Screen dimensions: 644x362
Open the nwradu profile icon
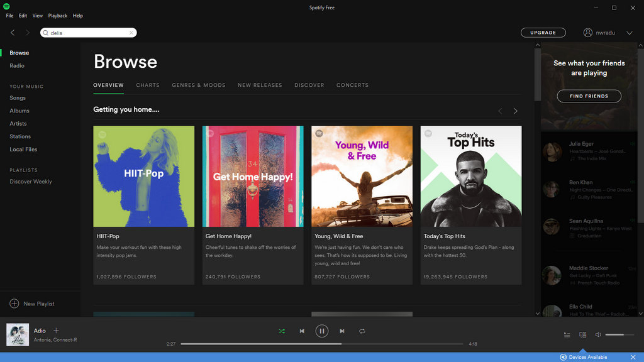click(x=588, y=33)
